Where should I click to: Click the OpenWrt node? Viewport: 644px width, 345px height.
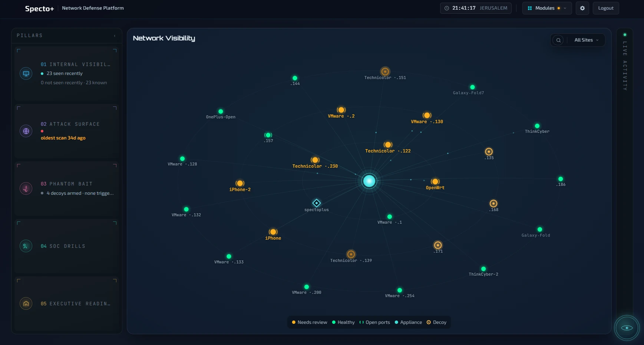pos(435,181)
